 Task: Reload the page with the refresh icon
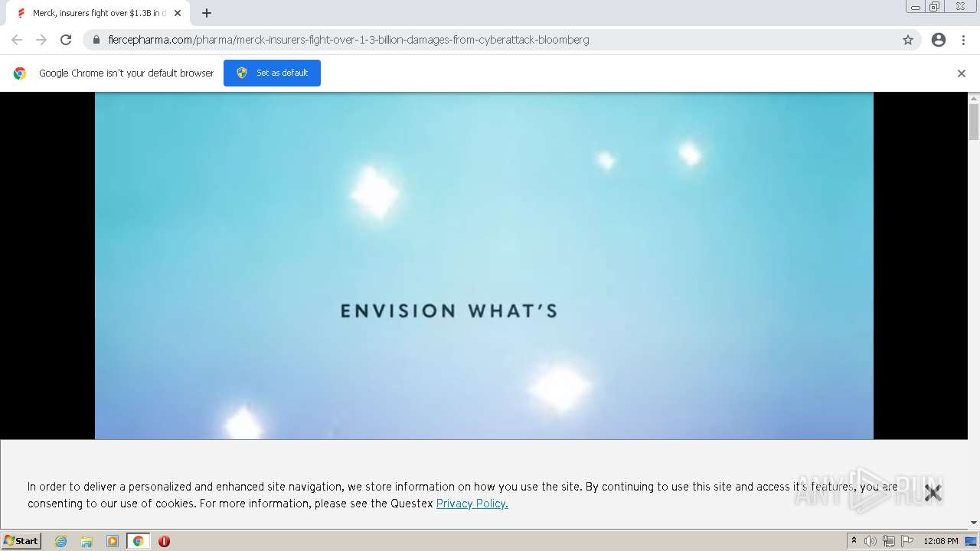(66, 40)
